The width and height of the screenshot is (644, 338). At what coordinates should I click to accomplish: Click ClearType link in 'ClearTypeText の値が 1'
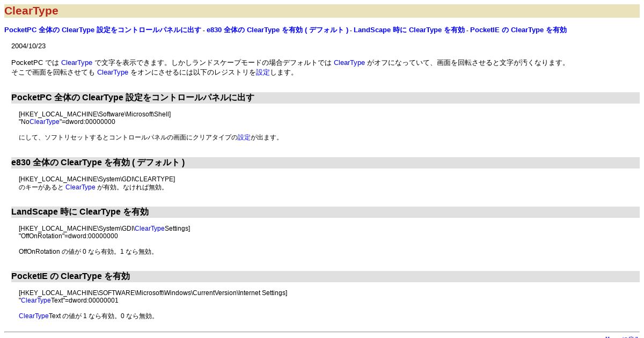point(34,316)
